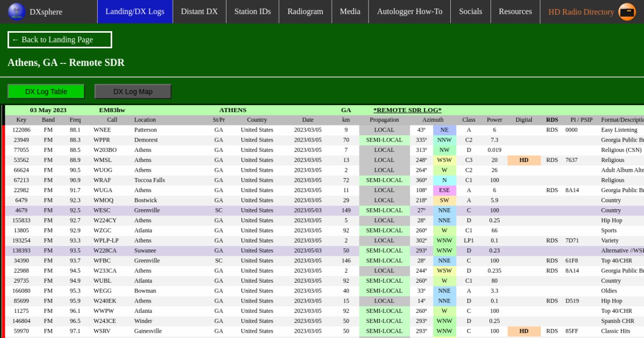Image resolution: width=644 pixels, height=338 pixels.
Task: Click the HD Radio Directory link
Action: click(581, 12)
